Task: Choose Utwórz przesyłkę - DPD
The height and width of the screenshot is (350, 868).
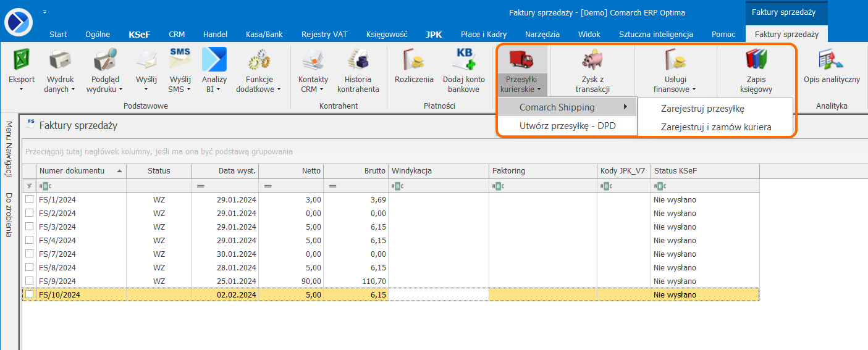Action: pos(566,127)
